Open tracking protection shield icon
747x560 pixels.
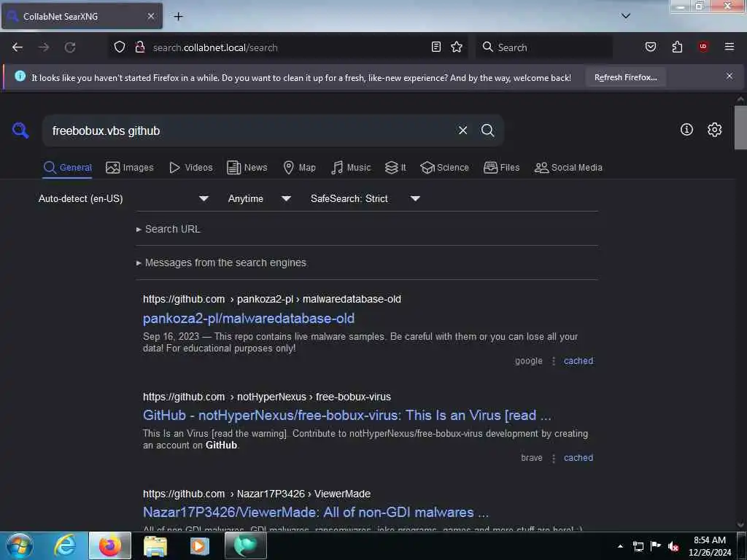[x=120, y=47]
